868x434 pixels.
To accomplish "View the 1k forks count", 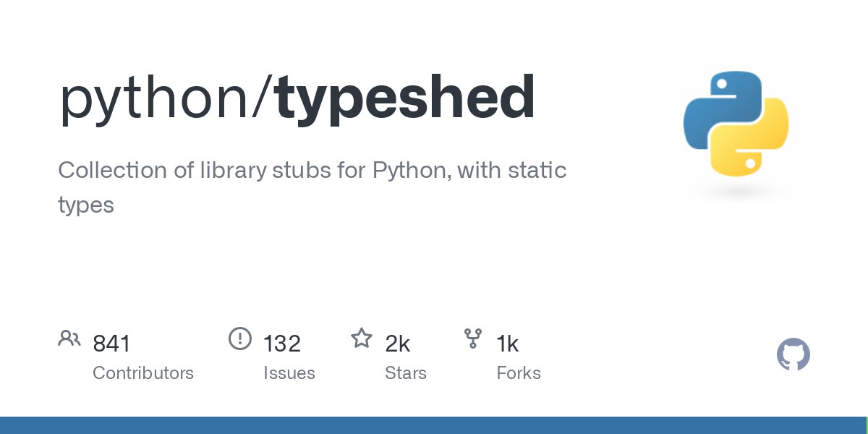I will [508, 344].
